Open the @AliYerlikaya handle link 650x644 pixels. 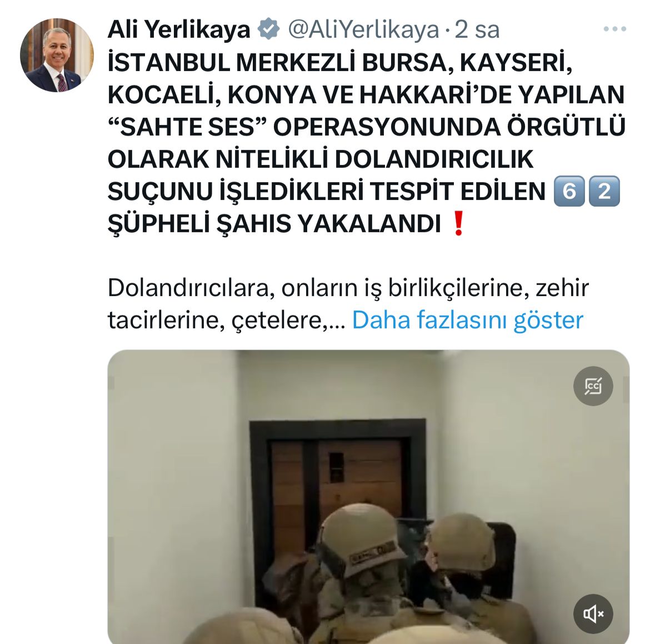coord(363,29)
